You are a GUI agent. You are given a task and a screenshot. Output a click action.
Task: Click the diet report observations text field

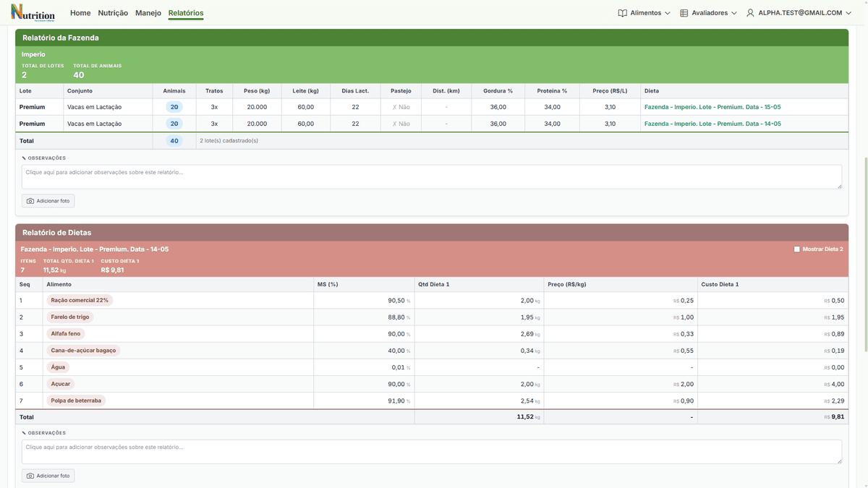[432, 452]
